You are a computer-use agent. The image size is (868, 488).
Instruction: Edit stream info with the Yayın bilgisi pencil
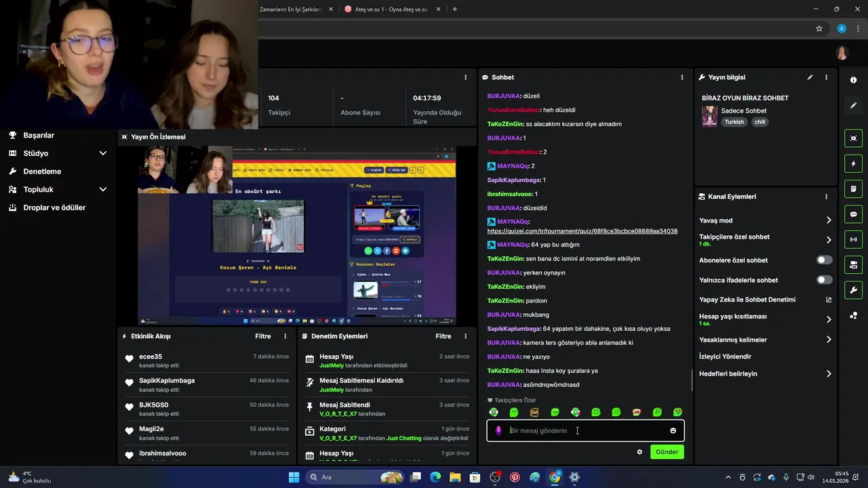tap(810, 77)
